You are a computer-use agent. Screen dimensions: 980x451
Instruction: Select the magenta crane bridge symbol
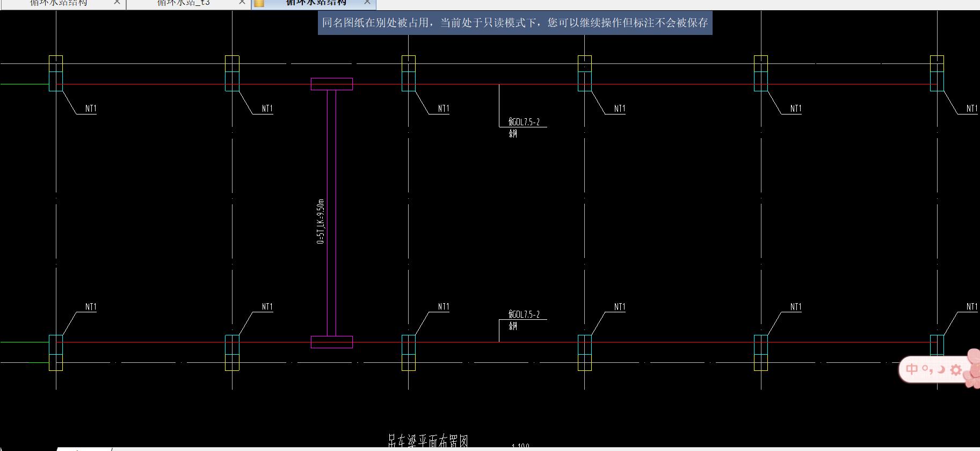click(332, 213)
